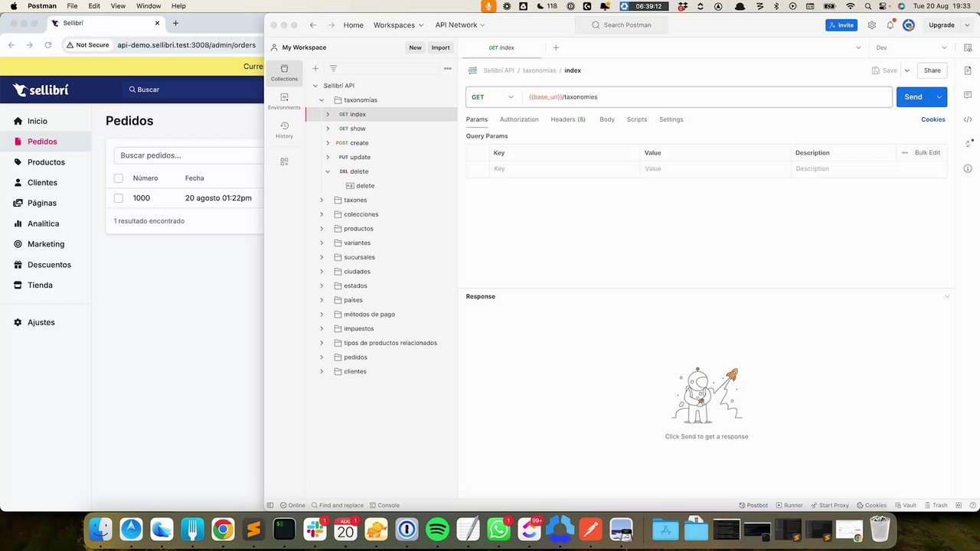Click the Share button
Image resolution: width=980 pixels, height=551 pixels.
[x=932, y=70]
